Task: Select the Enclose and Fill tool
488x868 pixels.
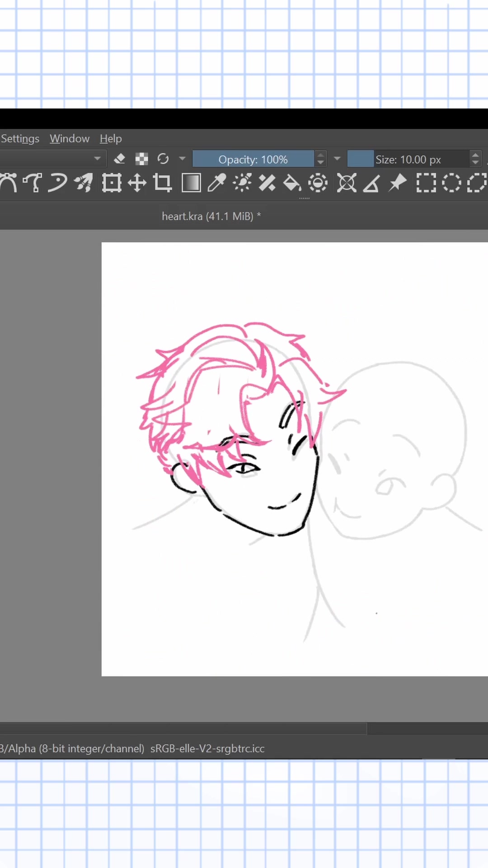Action: click(x=318, y=183)
